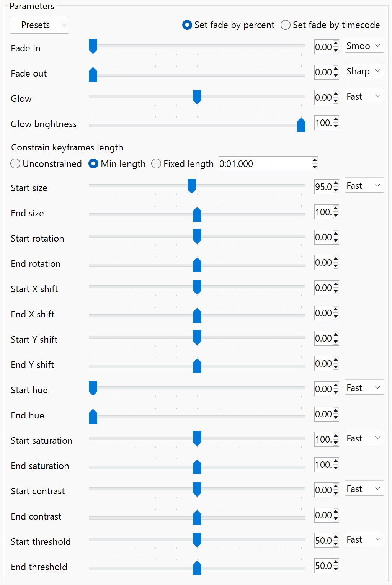Click the Fixed length timecode field
Screen dimensions: 392x585
point(265,164)
